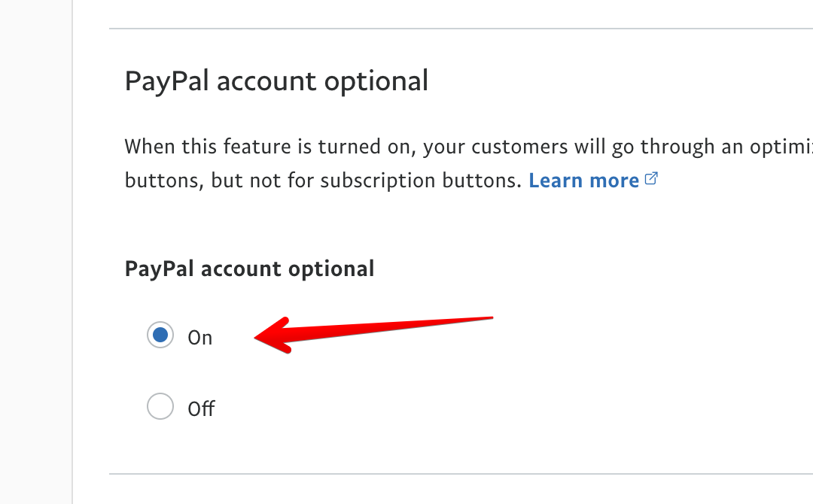The width and height of the screenshot is (813, 504).
Task: Open the Learn more link
Action: [x=583, y=181]
